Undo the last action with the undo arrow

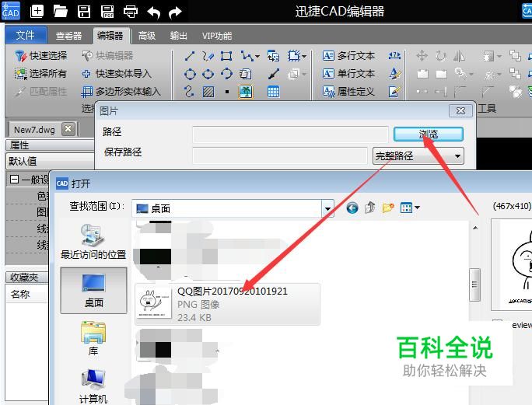coord(154,12)
